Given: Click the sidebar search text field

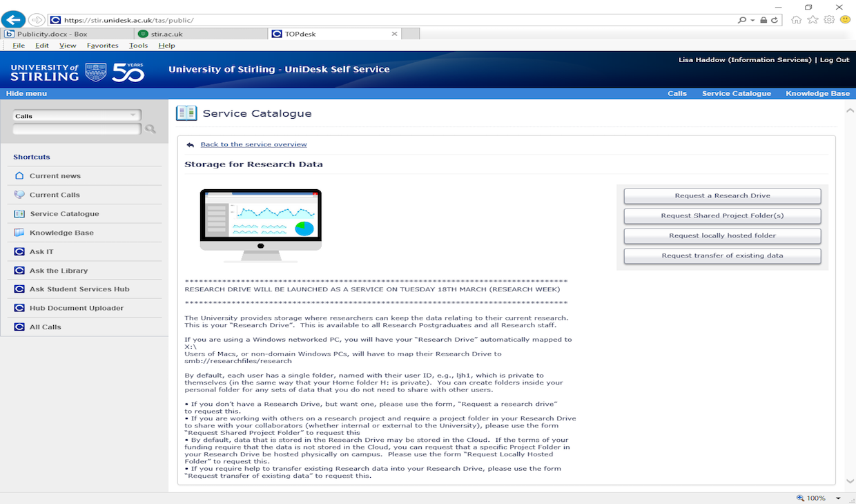Looking at the screenshot, I should click(76, 129).
